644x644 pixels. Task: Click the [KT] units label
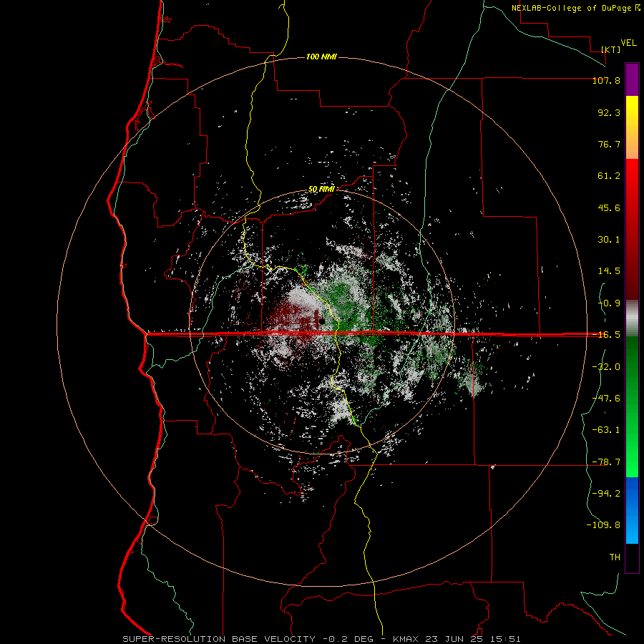coord(611,49)
